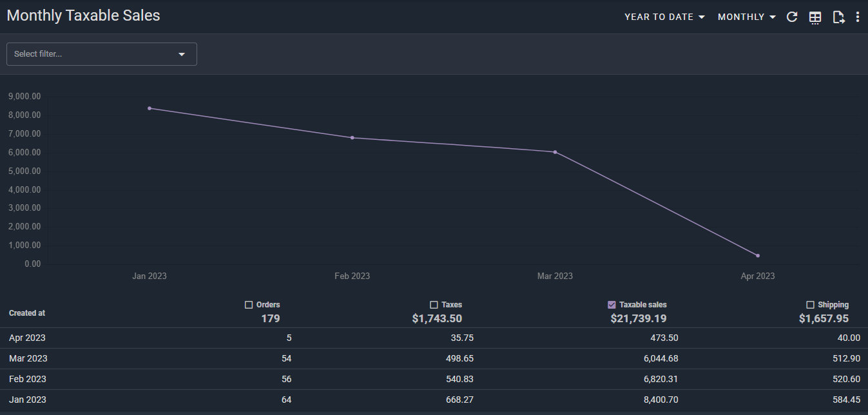Open the three-dot more options menu

(x=857, y=17)
